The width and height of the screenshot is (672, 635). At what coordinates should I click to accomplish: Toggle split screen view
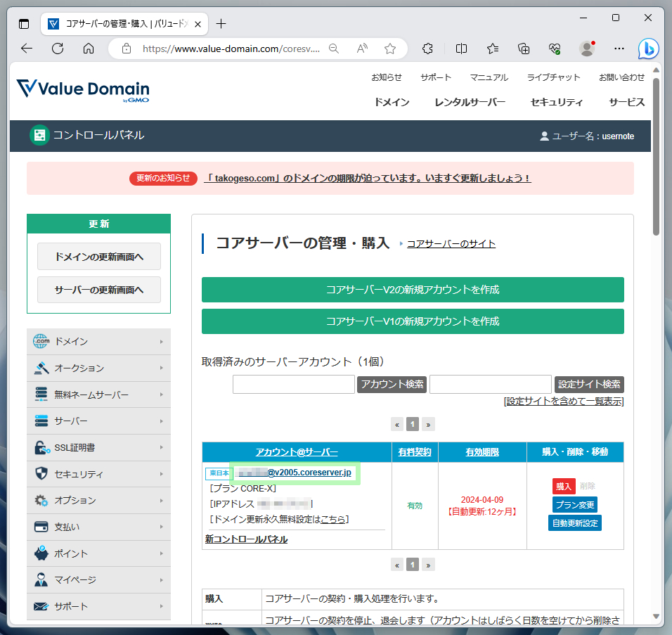(462, 49)
